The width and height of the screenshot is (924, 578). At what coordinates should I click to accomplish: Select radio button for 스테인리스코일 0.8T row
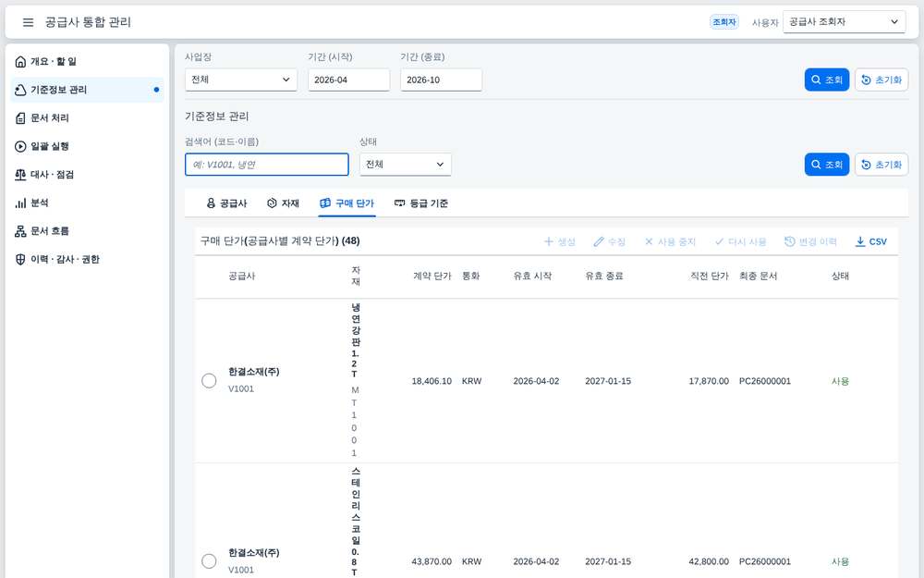209,561
